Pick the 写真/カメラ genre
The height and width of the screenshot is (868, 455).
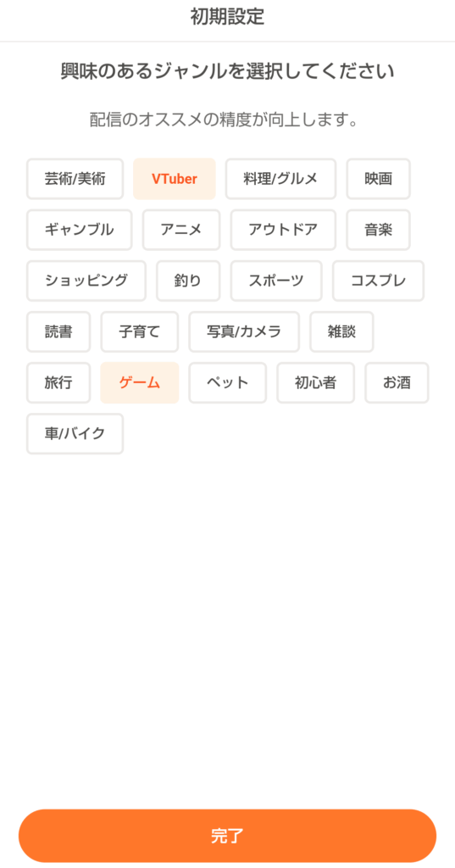point(244,331)
